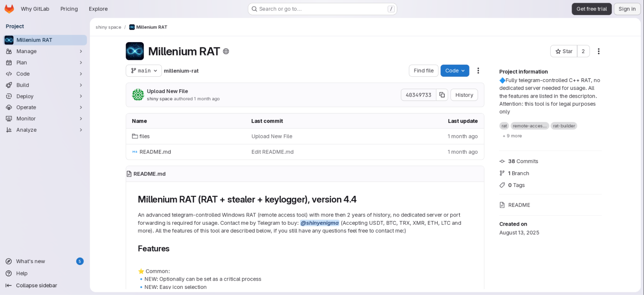The image size is (644, 295).
Task: Expand the Deploy section chevron
Action: [x=81, y=96]
